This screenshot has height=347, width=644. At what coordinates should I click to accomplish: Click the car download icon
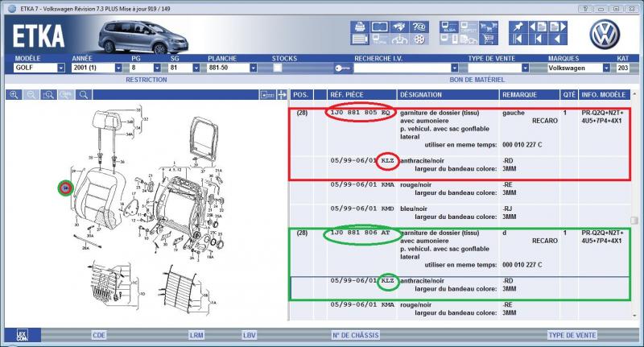coord(399,39)
